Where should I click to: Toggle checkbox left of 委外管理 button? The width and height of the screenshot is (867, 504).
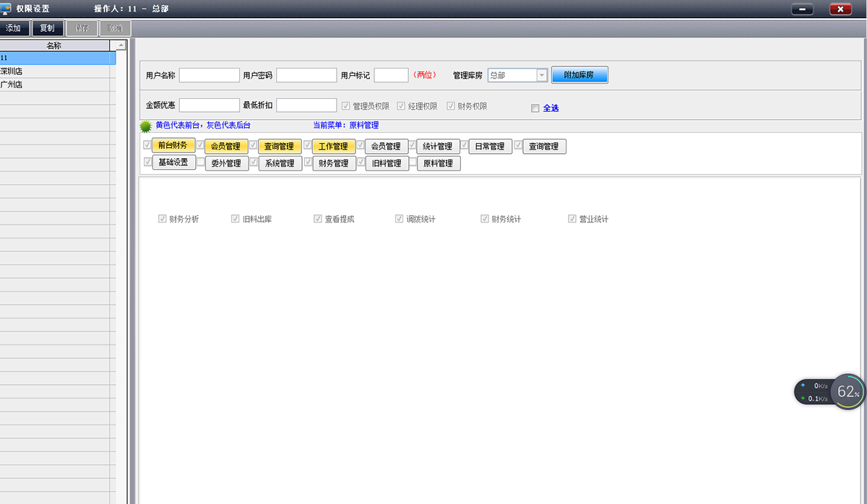click(x=200, y=162)
